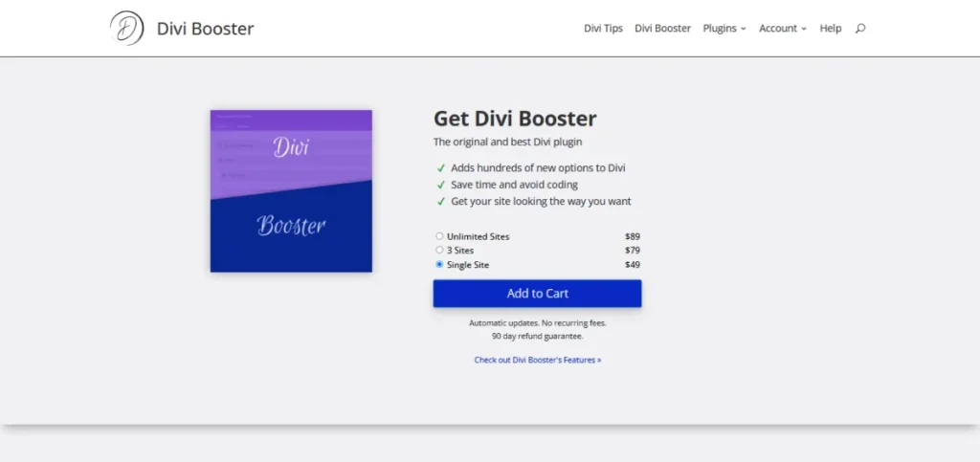Click 'The original and best Divi plugin' text
This screenshot has width=980, height=462.
point(507,142)
